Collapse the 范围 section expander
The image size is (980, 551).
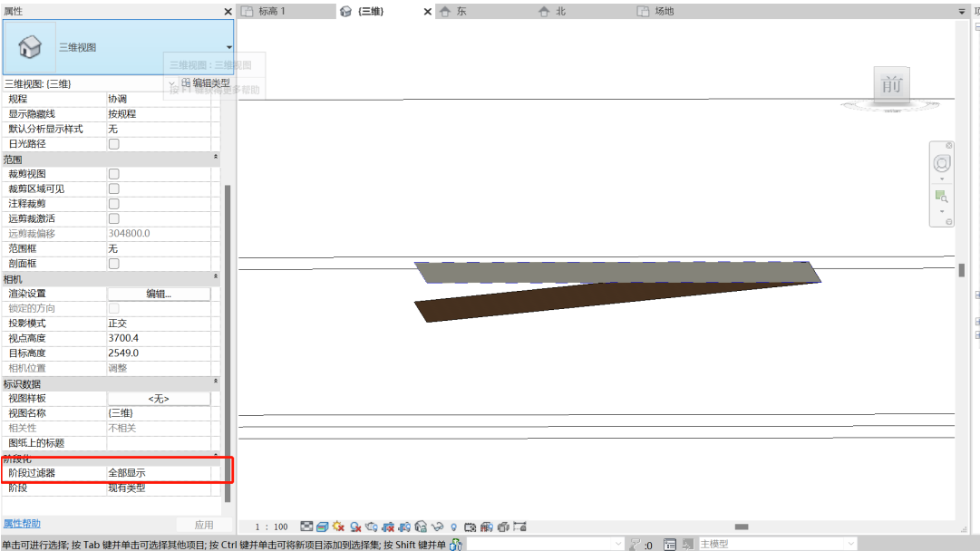pyautogui.click(x=216, y=158)
